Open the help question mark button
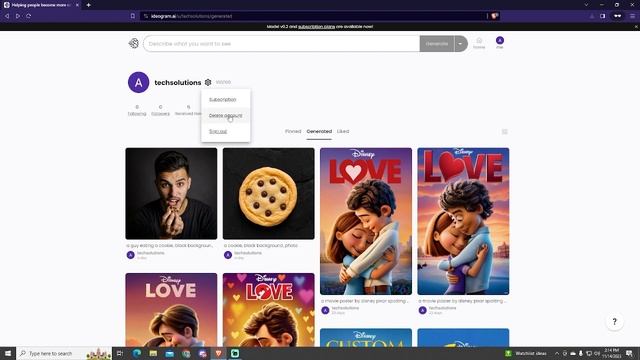The height and width of the screenshot is (360, 640). click(x=614, y=322)
